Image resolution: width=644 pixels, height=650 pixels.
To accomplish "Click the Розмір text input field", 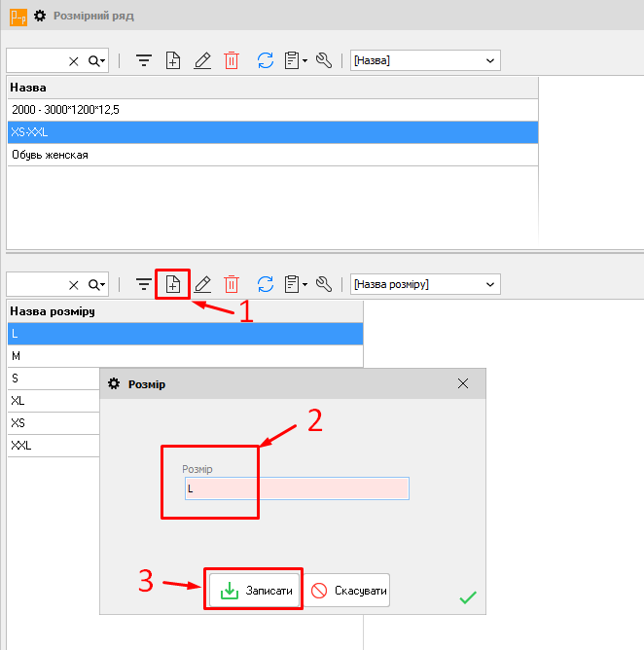I will [x=297, y=488].
